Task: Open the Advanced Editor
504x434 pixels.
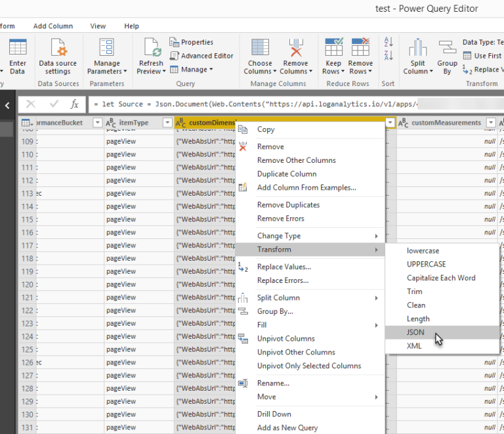Action: 201,56
